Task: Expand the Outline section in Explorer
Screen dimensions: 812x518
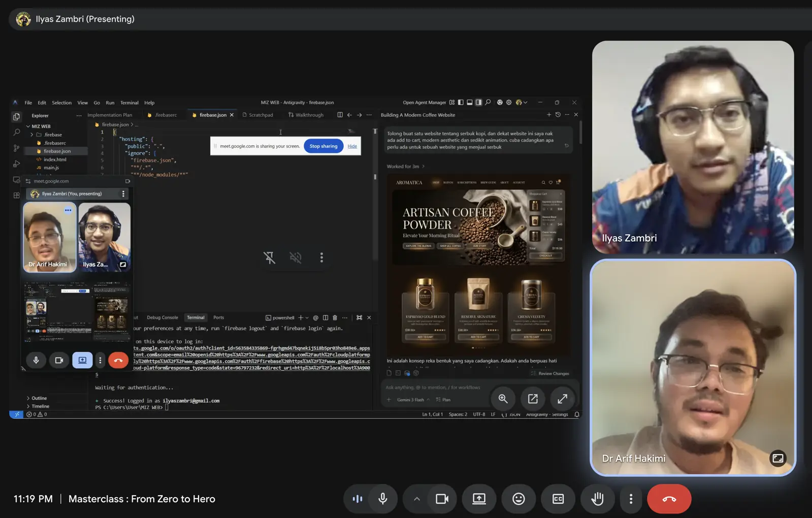Action: point(39,398)
